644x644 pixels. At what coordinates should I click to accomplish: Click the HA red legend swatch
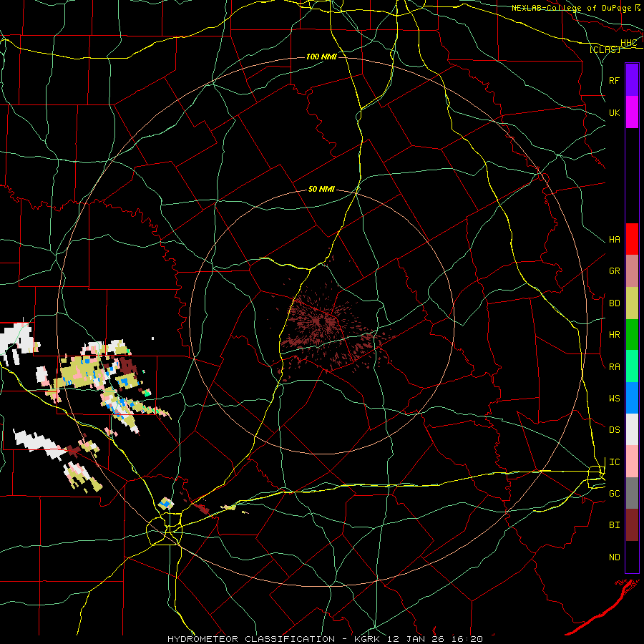(x=632, y=239)
